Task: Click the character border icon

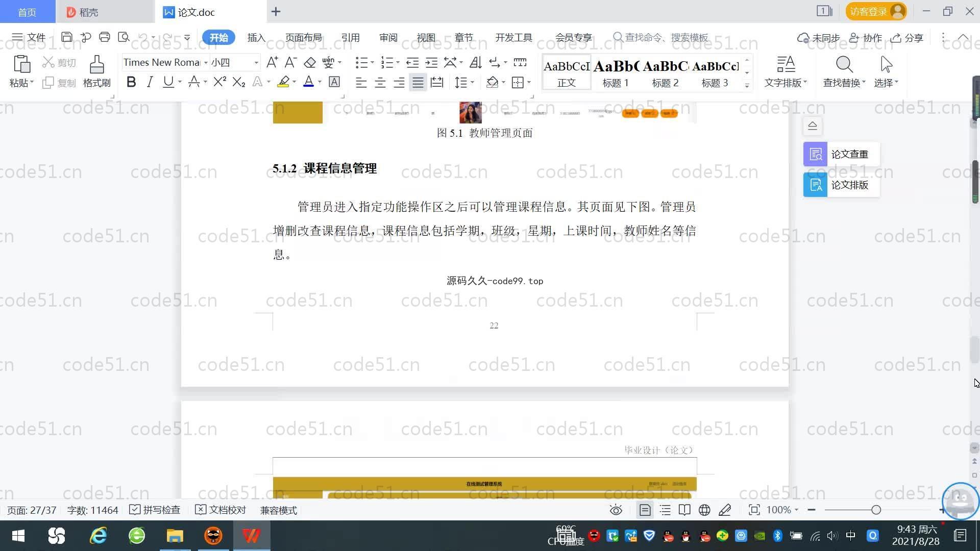Action: pos(334,82)
